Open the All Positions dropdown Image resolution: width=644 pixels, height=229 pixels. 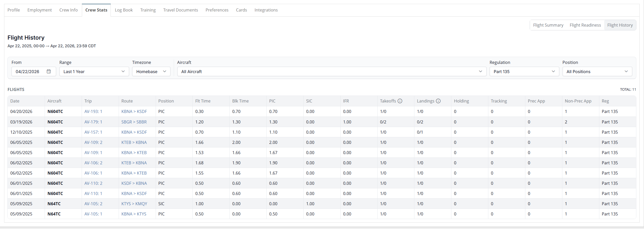[597, 72]
